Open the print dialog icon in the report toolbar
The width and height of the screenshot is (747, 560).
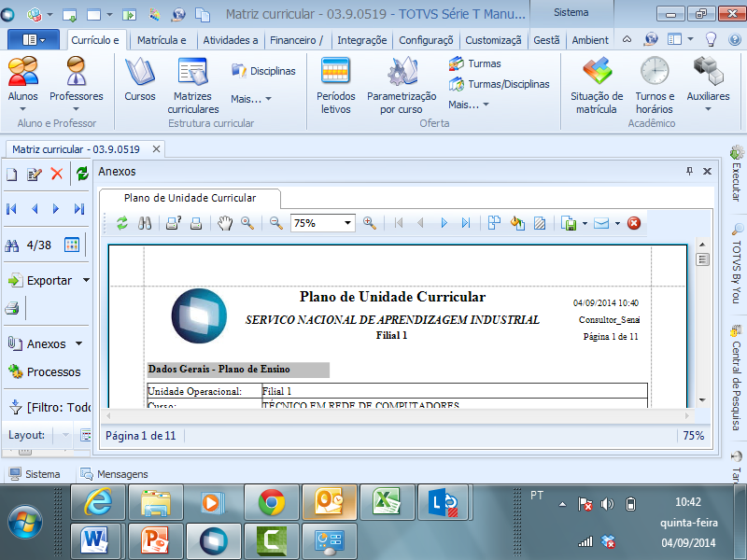click(174, 223)
